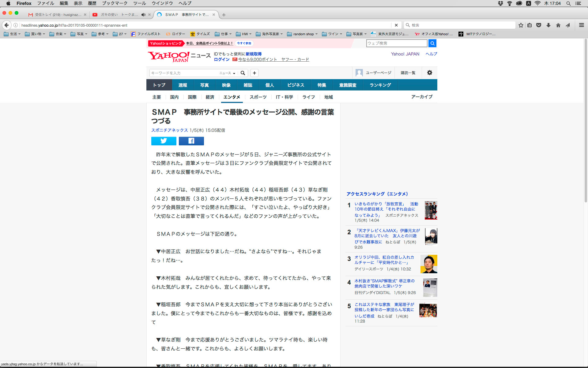Switch to the スポーツ category tab
The width and height of the screenshot is (588, 368).
(x=258, y=97)
